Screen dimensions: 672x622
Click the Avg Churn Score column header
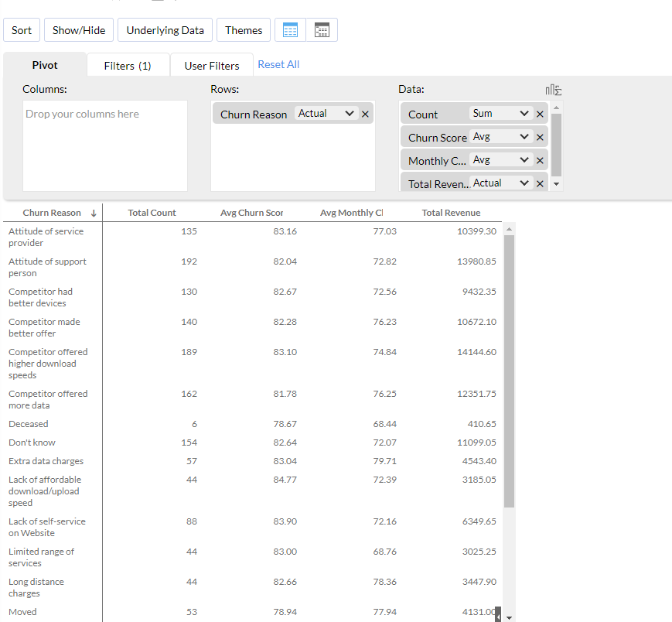coord(251,213)
